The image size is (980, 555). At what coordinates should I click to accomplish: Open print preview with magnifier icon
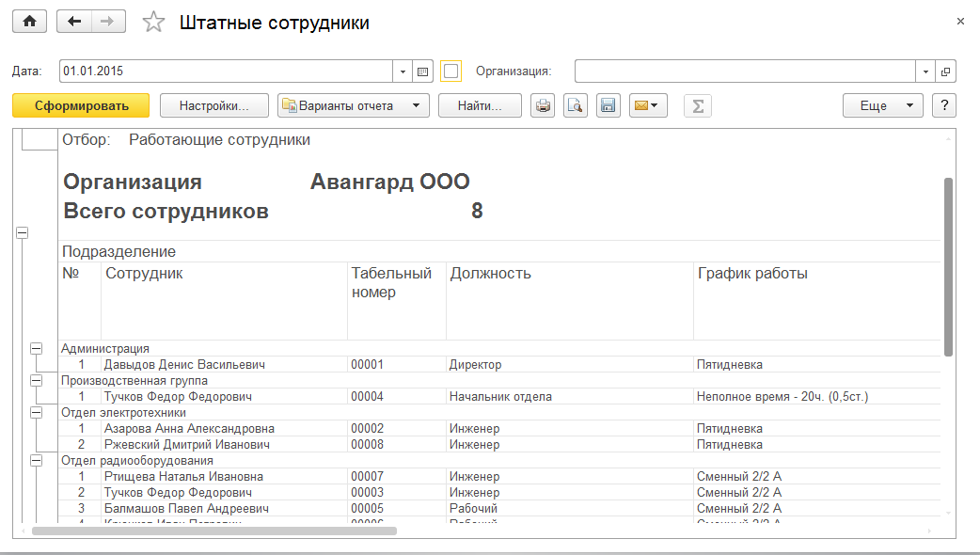575,105
